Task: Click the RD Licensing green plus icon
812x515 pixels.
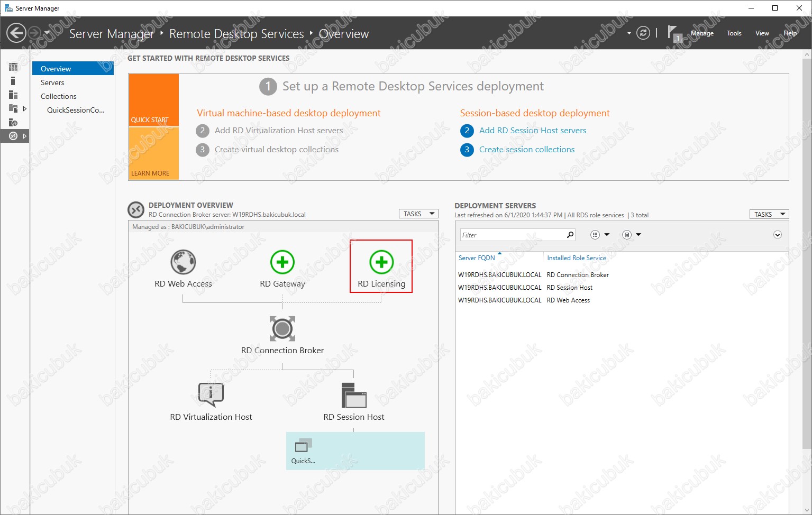Action: [x=381, y=262]
